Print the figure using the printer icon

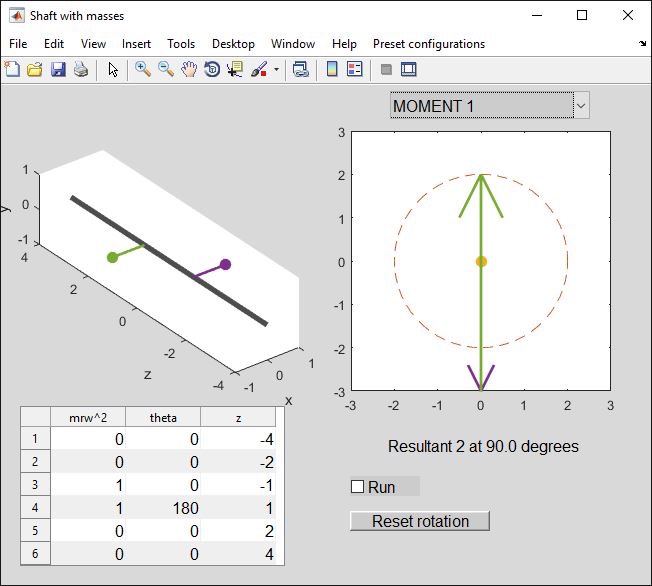(81, 69)
